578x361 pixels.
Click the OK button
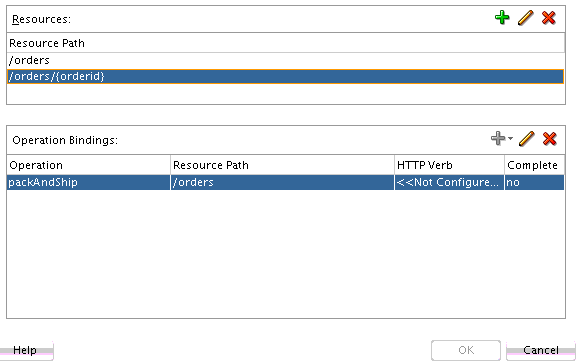pos(466,350)
